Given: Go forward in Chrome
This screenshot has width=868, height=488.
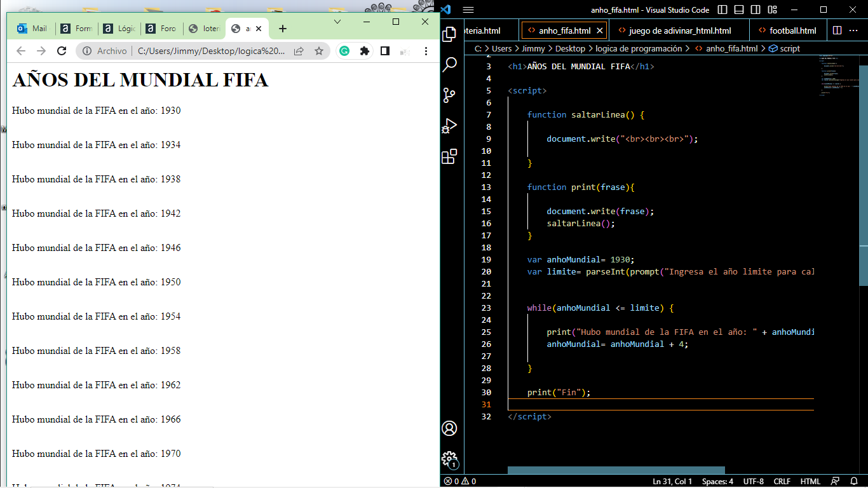Looking at the screenshot, I should [41, 51].
